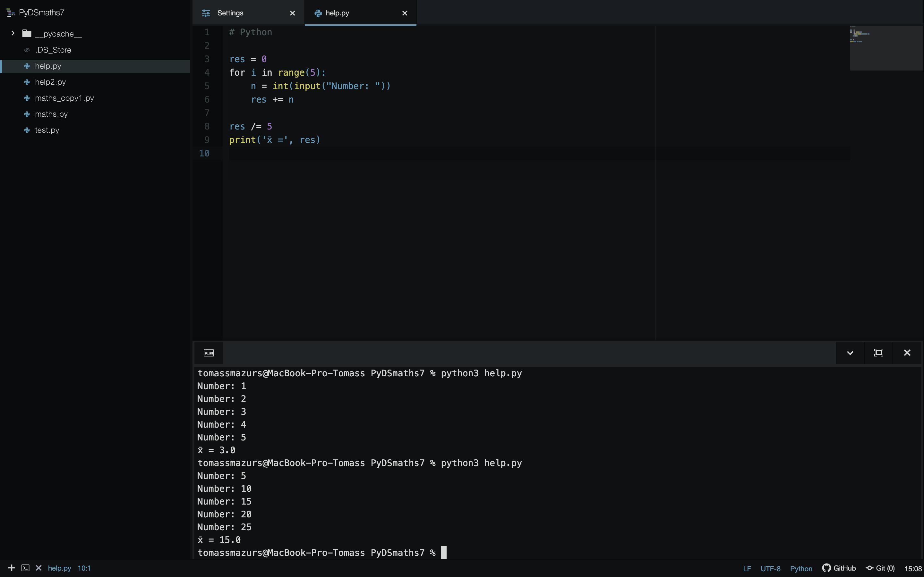
Task: Change LF line ending setting
Action: (747, 568)
